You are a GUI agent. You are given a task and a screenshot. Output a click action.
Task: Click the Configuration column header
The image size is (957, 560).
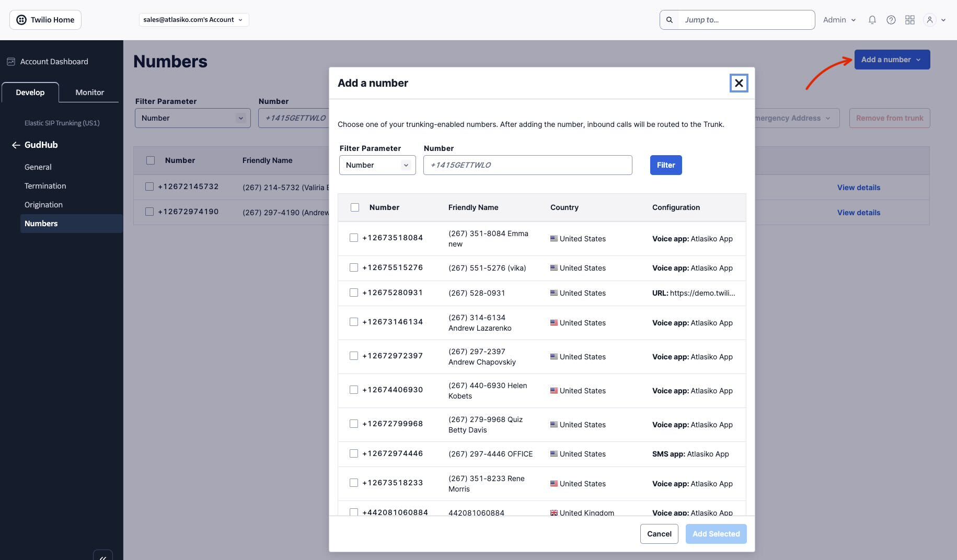(x=676, y=207)
